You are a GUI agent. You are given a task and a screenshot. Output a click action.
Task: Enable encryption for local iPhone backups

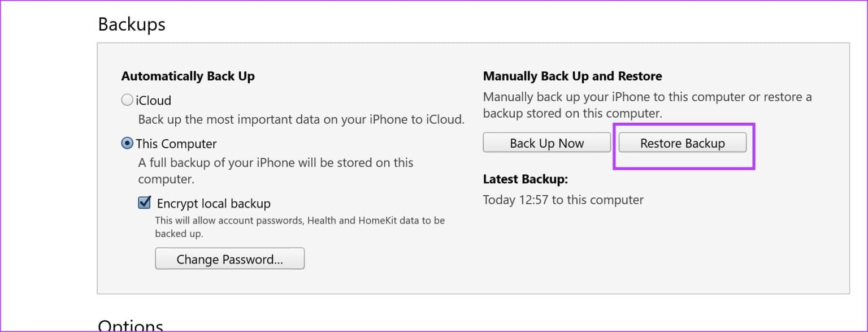[144, 203]
